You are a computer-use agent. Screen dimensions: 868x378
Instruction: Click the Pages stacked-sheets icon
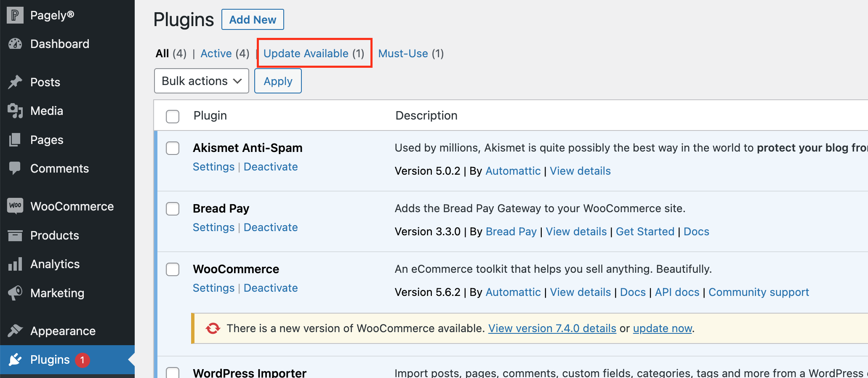pos(15,140)
